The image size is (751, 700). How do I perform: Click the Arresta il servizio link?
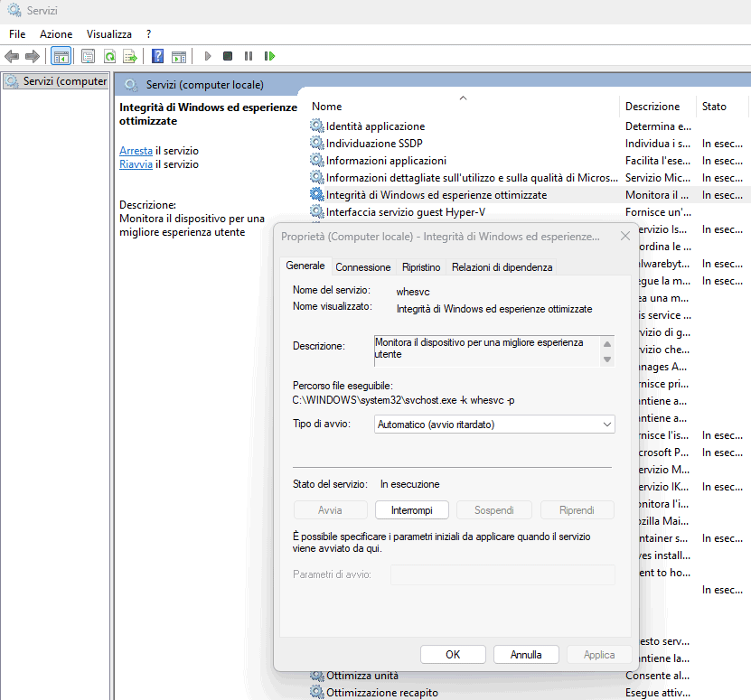point(136,151)
